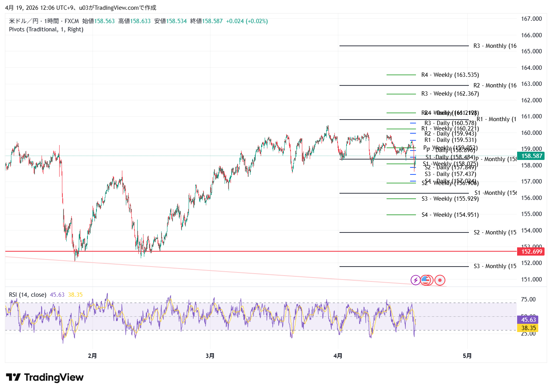
Task: Click the purple lightning bolt event icon
Action: [416, 280]
